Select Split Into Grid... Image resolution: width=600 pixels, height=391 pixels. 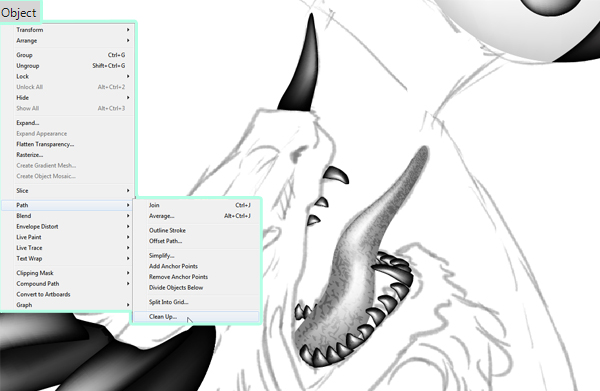196,302
